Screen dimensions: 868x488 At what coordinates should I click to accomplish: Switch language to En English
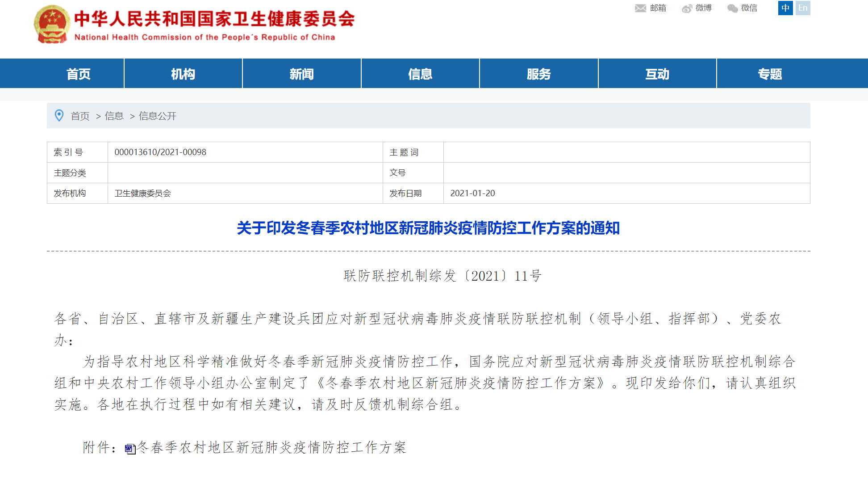[x=803, y=8]
